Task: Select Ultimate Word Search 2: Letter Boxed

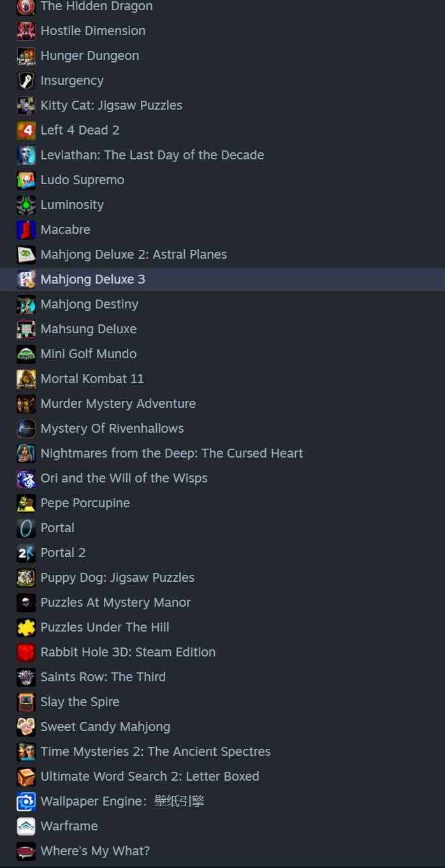Action: coord(150,777)
